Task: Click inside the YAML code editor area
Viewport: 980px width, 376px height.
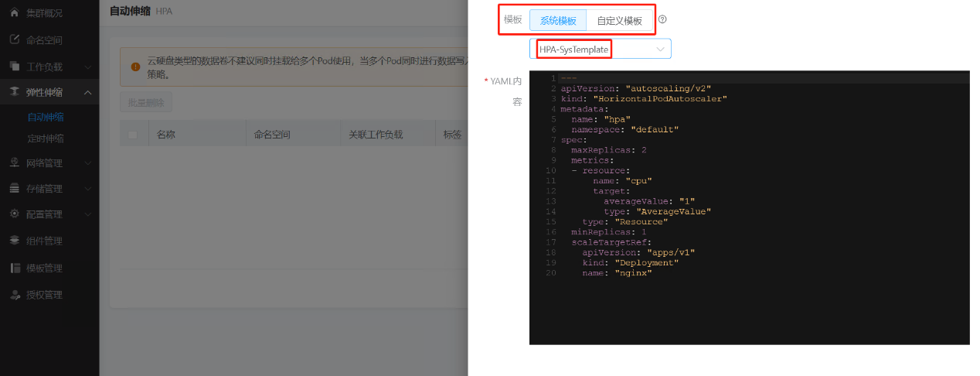Action: point(749,208)
